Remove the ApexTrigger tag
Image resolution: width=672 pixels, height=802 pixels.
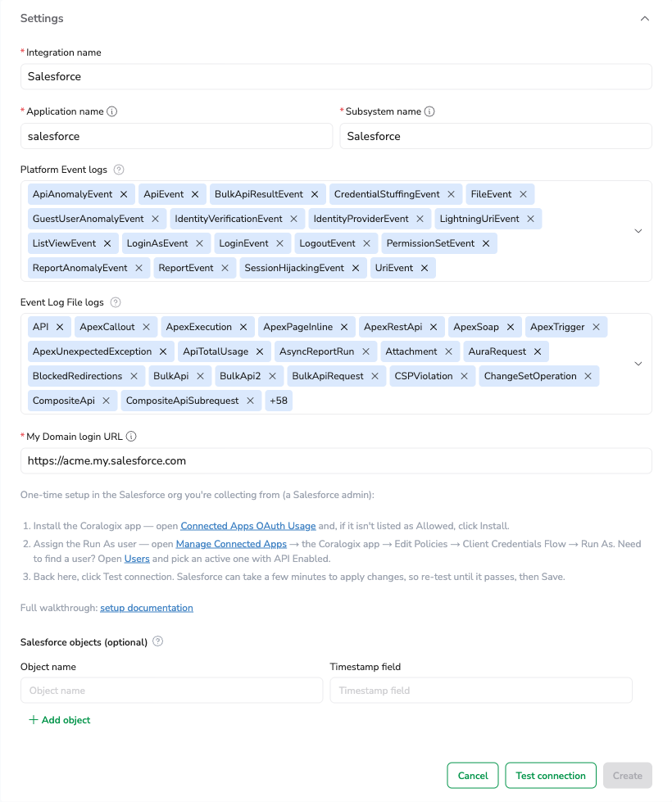point(597,327)
